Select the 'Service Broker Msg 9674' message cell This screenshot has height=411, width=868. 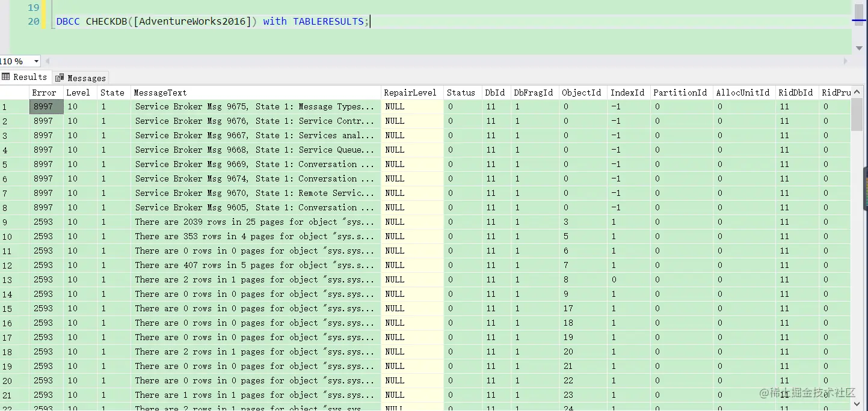tap(256, 178)
